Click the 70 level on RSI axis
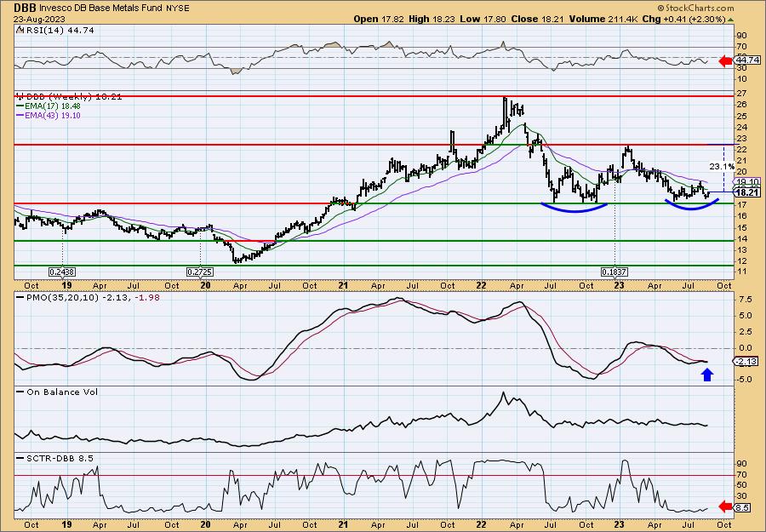The height and width of the screenshot is (532, 766). (741, 48)
